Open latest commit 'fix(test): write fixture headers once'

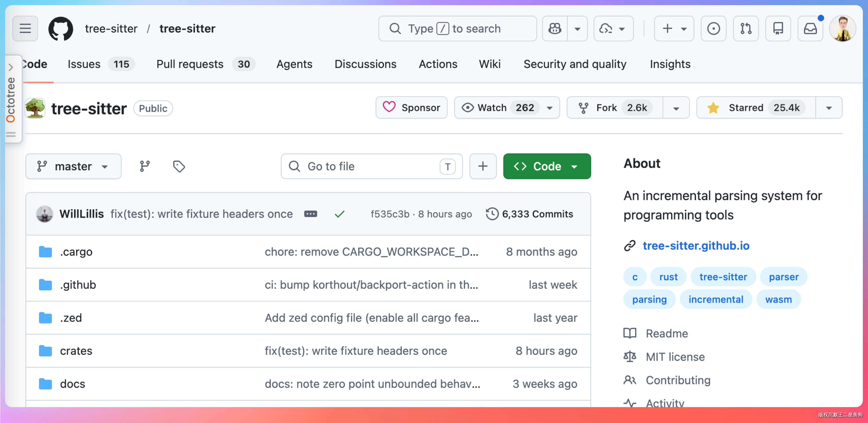202,214
